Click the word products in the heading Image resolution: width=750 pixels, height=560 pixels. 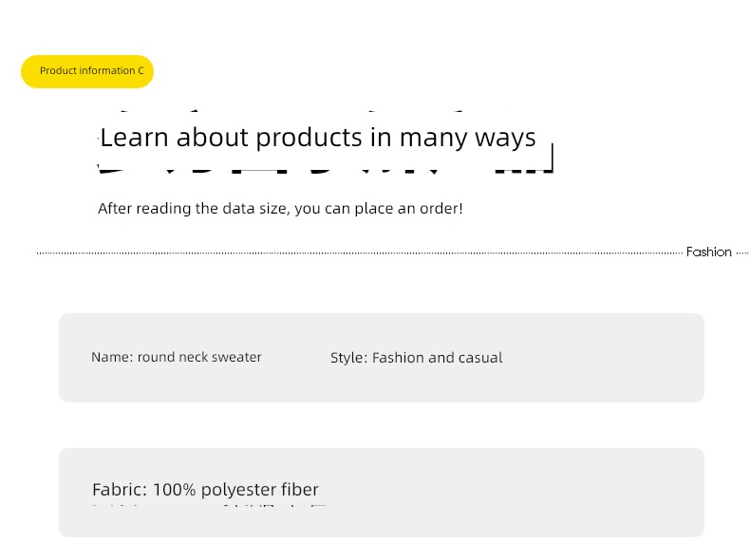[x=309, y=139]
